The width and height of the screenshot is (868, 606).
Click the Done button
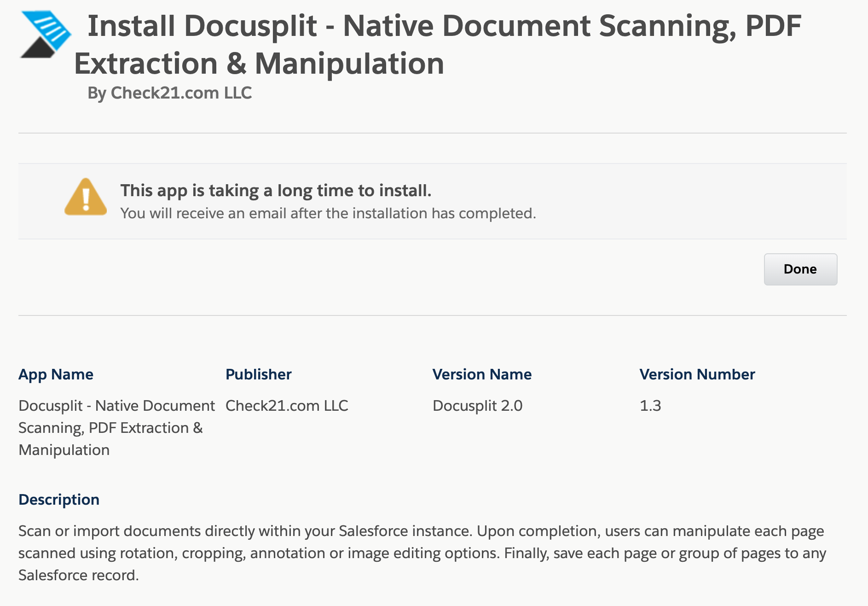pos(800,269)
